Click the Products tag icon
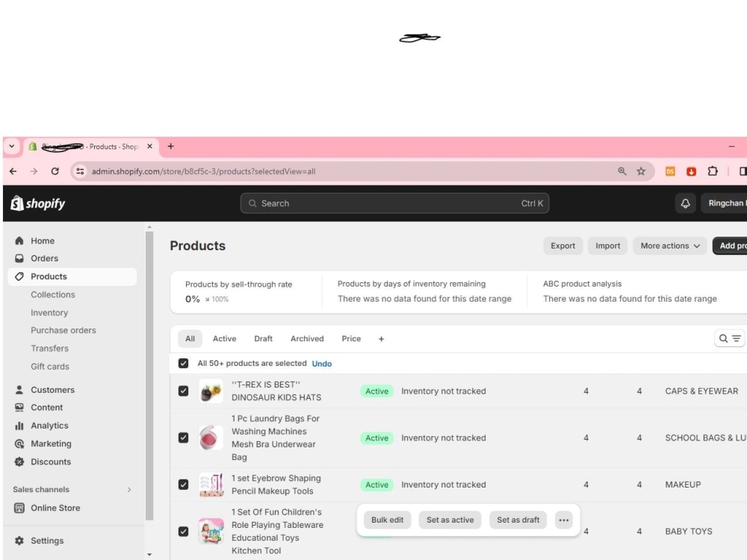The image size is (747, 560). (x=19, y=276)
